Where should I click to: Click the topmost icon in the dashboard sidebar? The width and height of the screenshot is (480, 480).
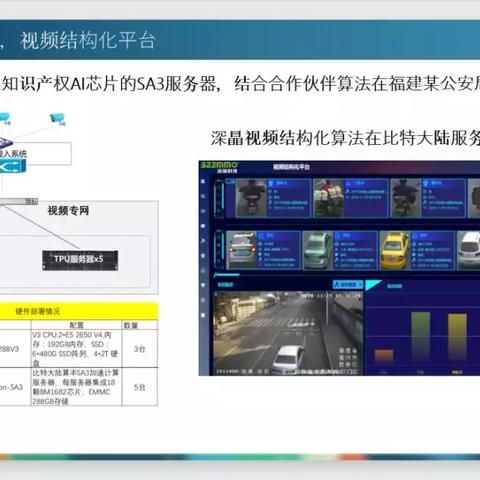coord(203,181)
